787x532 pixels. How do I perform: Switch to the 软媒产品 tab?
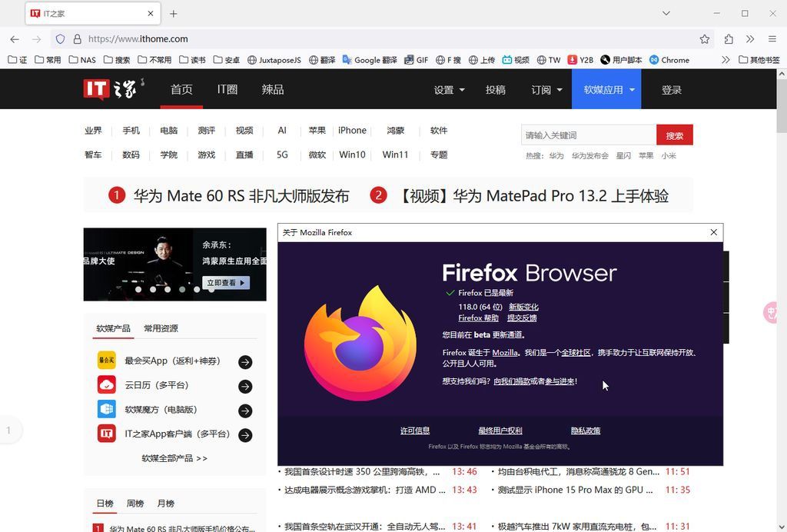pyautogui.click(x=114, y=328)
